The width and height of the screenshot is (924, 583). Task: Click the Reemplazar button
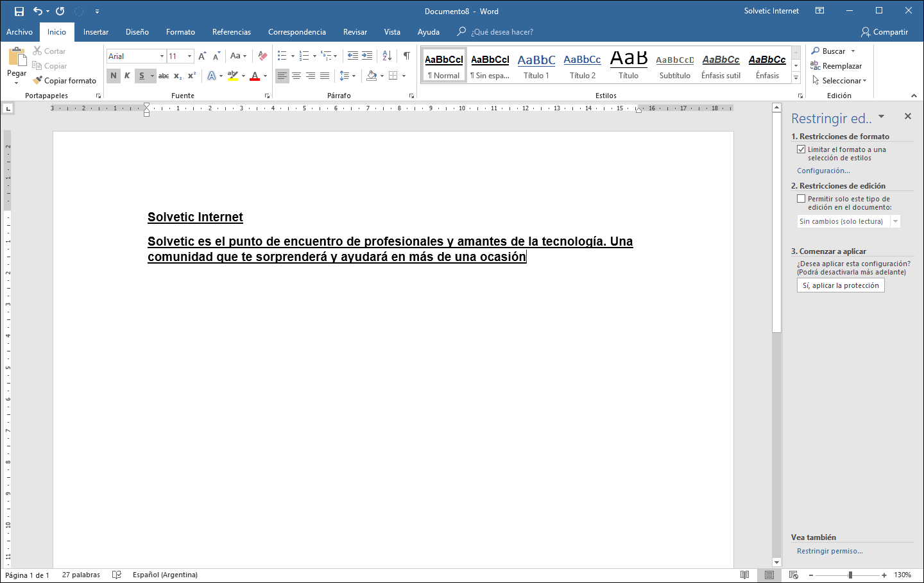coord(836,66)
